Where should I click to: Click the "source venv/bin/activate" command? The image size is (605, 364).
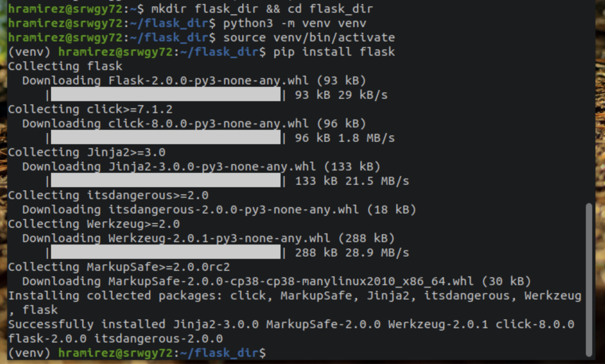point(309,37)
